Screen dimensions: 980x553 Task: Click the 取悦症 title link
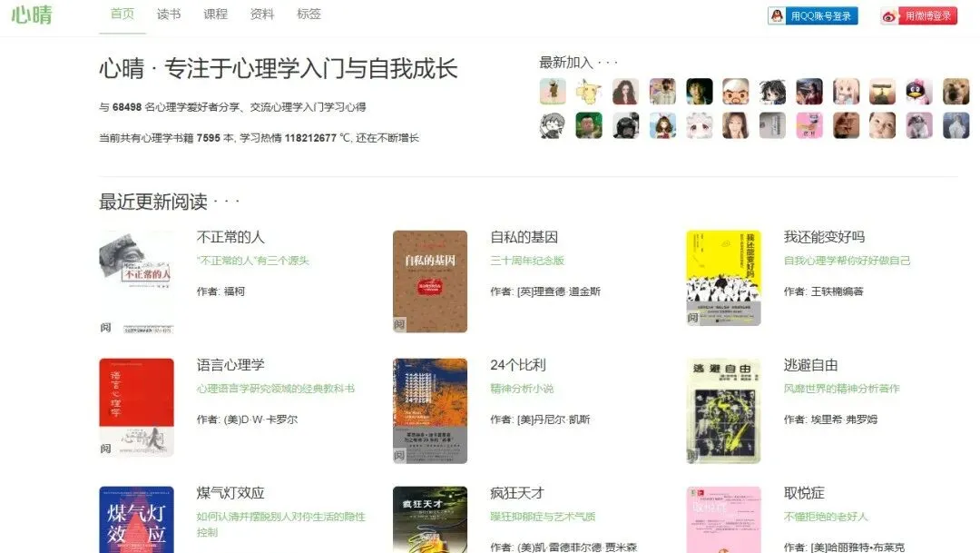(x=804, y=493)
